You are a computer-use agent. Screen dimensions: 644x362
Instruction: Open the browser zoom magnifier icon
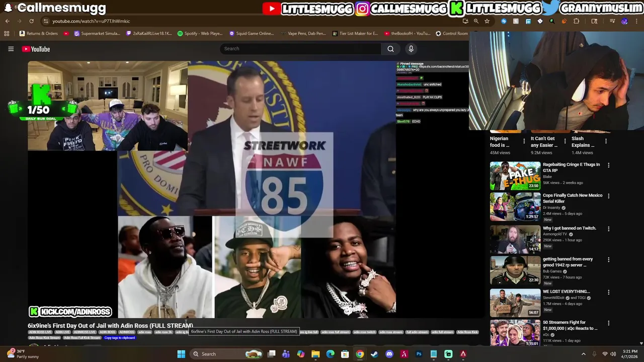click(x=476, y=21)
